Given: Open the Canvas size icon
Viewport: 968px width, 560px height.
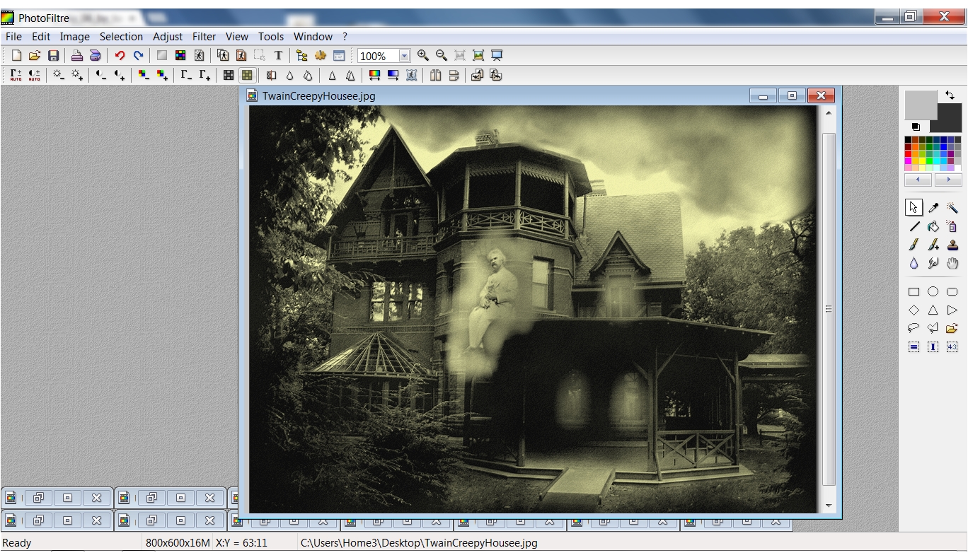Looking at the screenshot, I should pyautogui.click(x=241, y=56).
